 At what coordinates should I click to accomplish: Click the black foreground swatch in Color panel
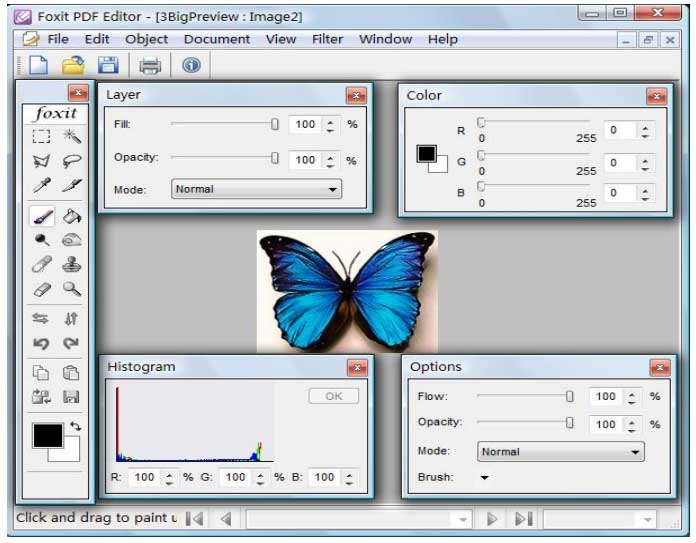click(x=426, y=153)
